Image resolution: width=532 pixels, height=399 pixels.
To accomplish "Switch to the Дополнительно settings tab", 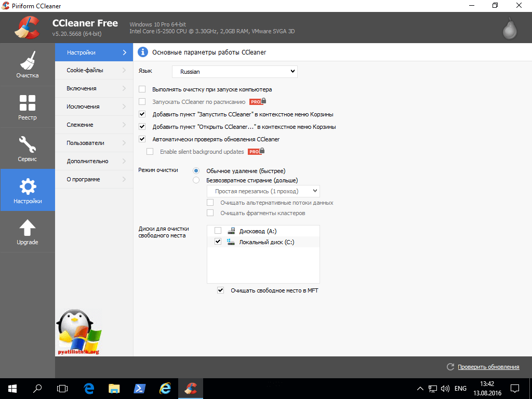I will coord(94,161).
